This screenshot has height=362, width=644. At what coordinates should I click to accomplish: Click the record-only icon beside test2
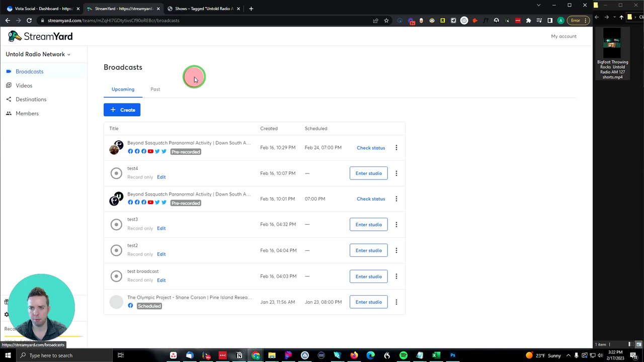tap(116, 250)
